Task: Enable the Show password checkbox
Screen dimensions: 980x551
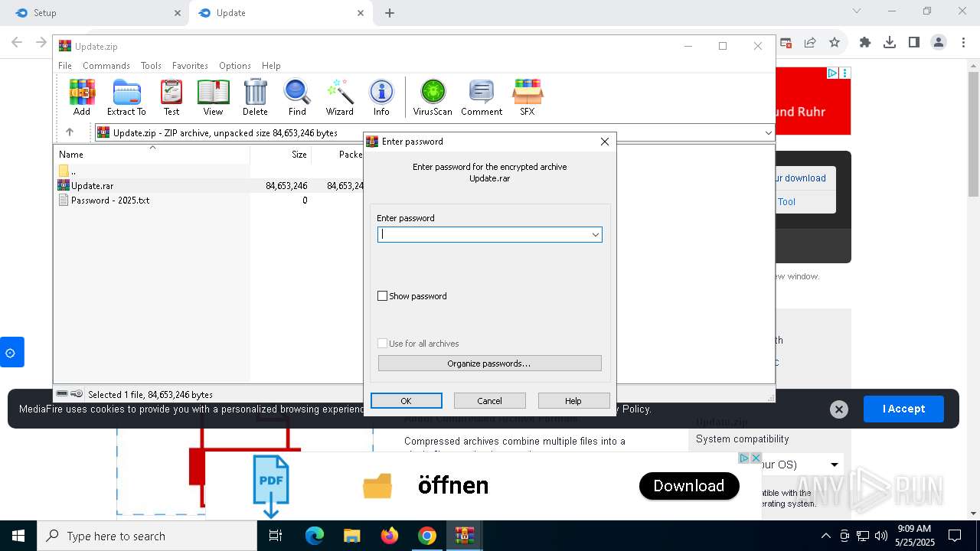Action: (x=383, y=296)
